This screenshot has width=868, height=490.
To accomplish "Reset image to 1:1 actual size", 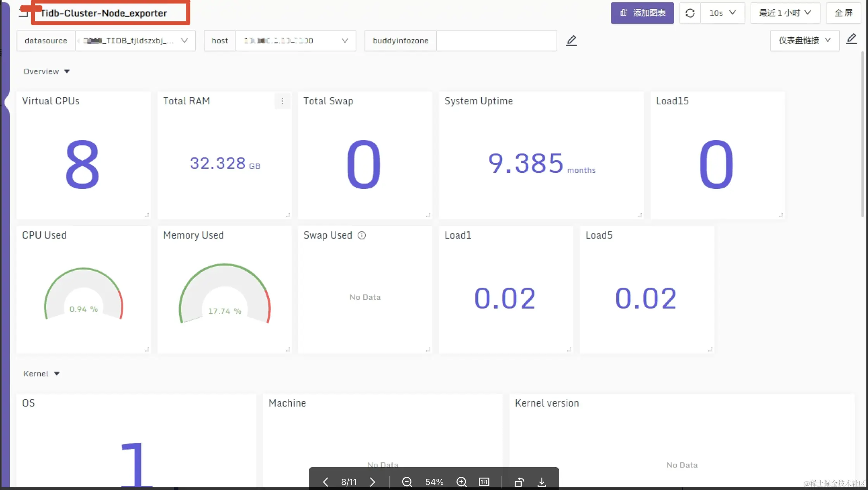I will pyautogui.click(x=484, y=482).
